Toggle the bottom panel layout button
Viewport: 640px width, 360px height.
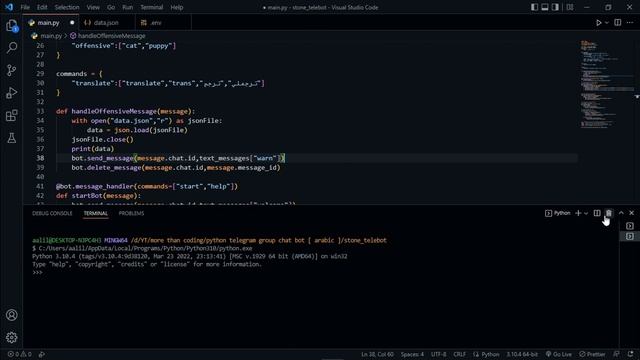click(x=545, y=7)
